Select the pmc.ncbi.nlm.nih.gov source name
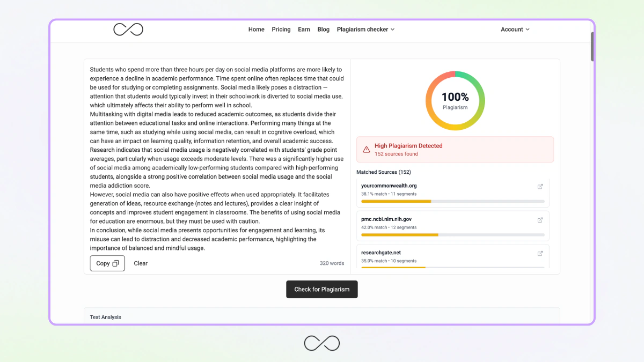Viewport: 644px width, 362px height. pos(386,219)
